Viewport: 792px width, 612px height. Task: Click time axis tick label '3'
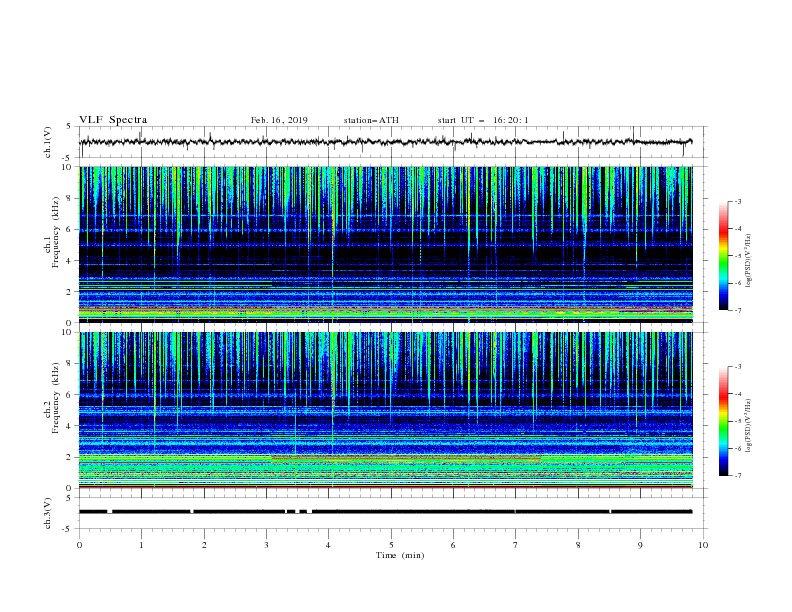pos(267,545)
